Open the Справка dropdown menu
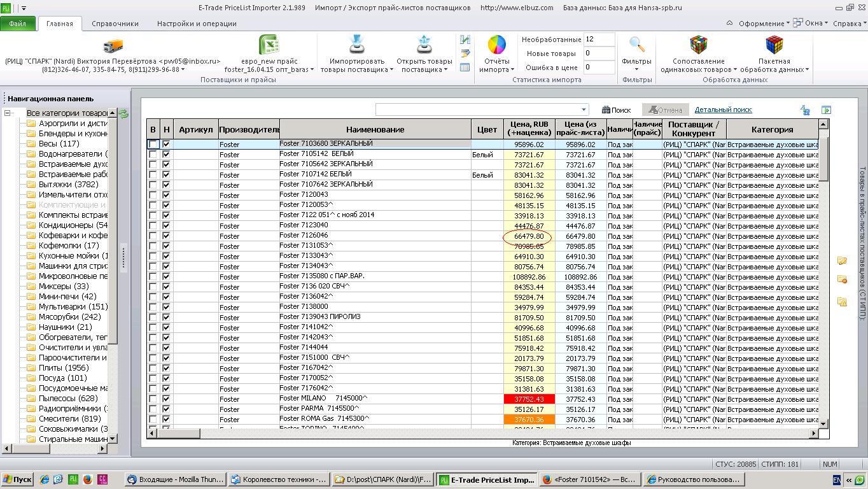This screenshot has width=868, height=489. point(850,24)
